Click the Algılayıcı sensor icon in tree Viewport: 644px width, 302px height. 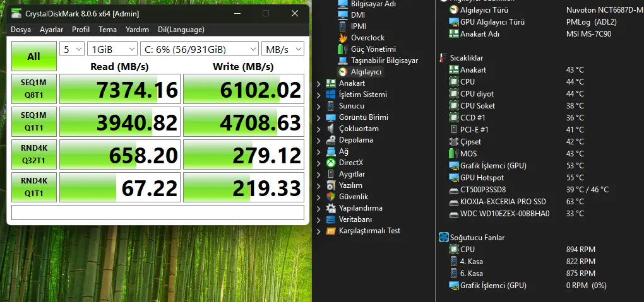click(x=343, y=72)
